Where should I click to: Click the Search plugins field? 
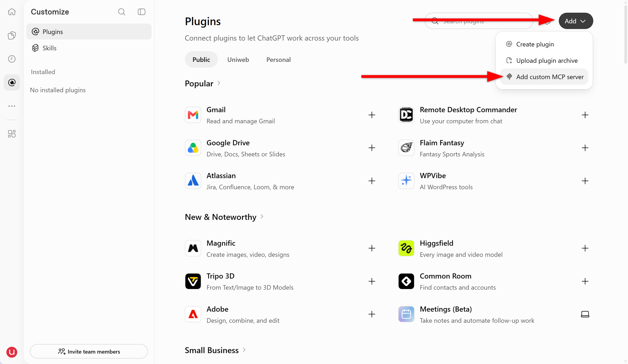[479, 21]
